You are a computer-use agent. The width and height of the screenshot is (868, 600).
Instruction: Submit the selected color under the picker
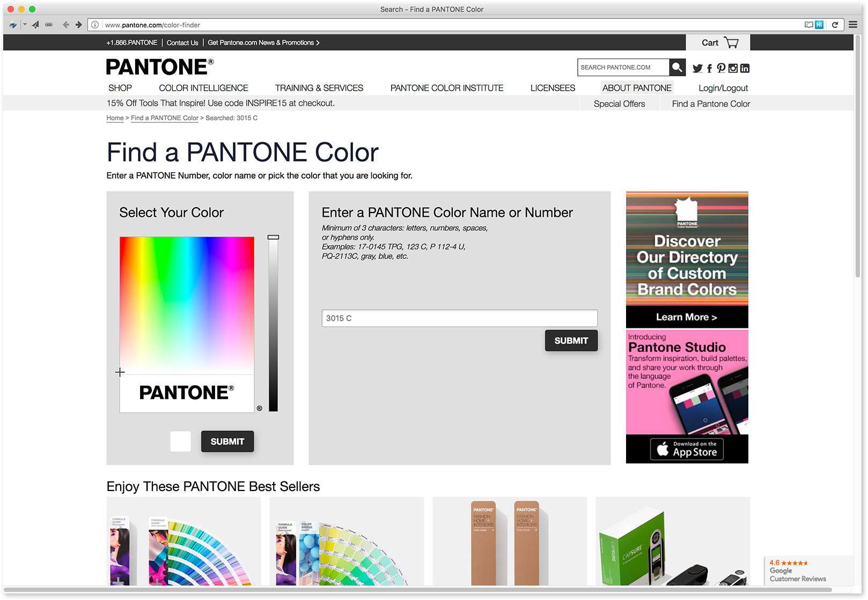coord(227,441)
